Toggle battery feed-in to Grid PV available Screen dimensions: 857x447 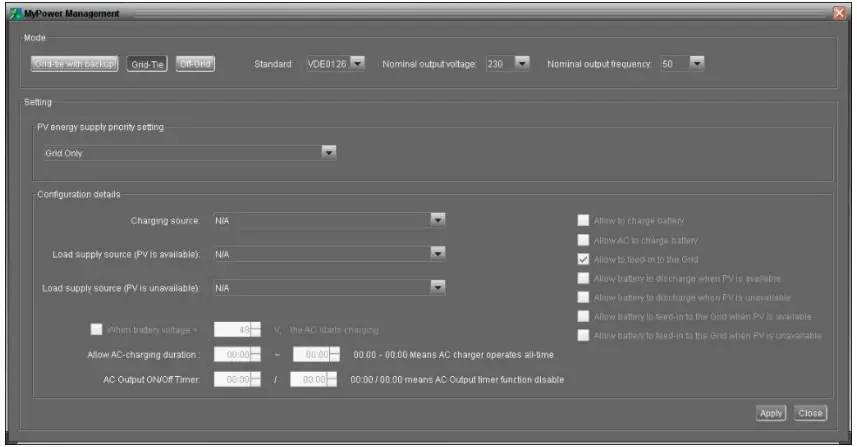coord(583,316)
